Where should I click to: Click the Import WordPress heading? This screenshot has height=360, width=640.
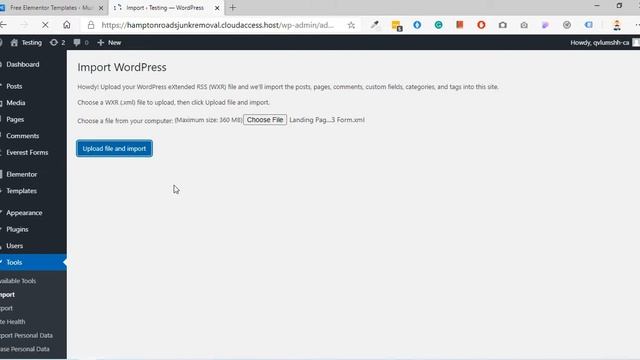pyautogui.click(x=122, y=67)
